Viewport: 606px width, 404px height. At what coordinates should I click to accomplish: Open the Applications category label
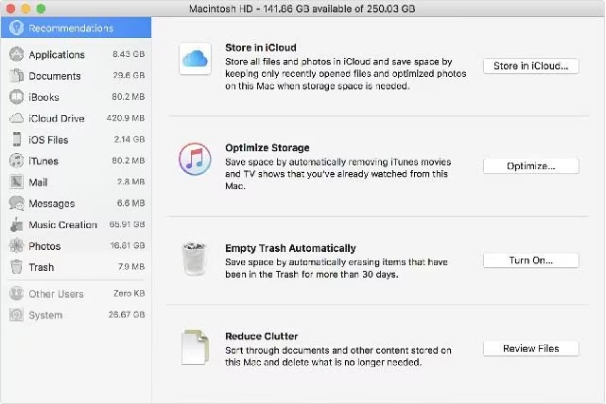point(56,55)
